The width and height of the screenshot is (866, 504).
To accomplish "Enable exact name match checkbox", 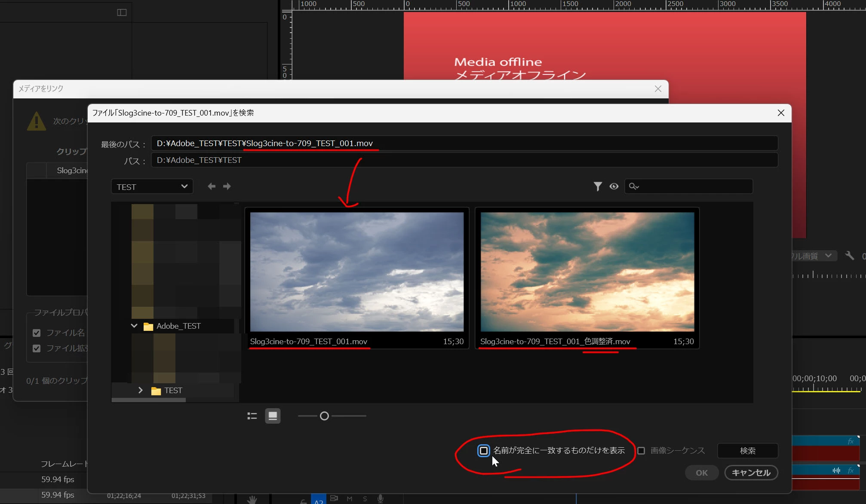I will (483, 450).
